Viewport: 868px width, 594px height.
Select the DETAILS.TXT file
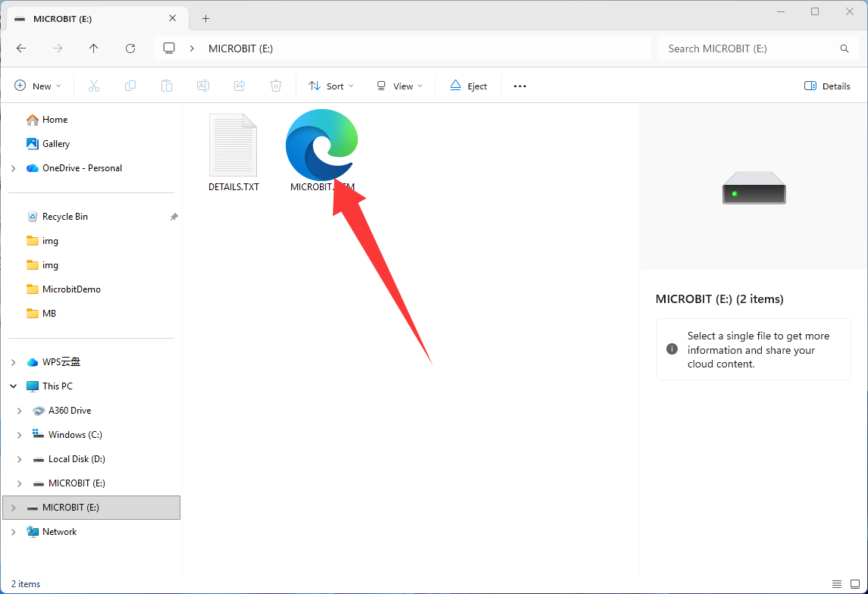[x=233, y=152]
